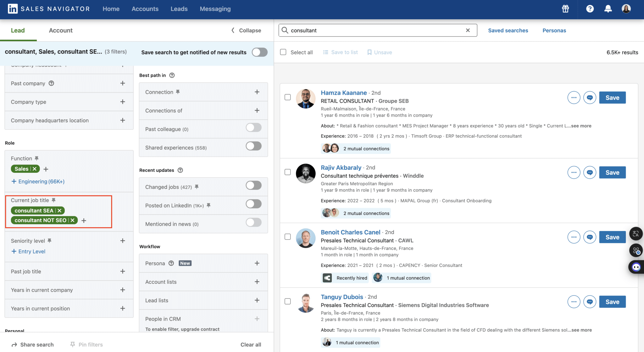Expand the Past company filter
The width and height of the screenshot is (644, 352).
click(123, 83)
